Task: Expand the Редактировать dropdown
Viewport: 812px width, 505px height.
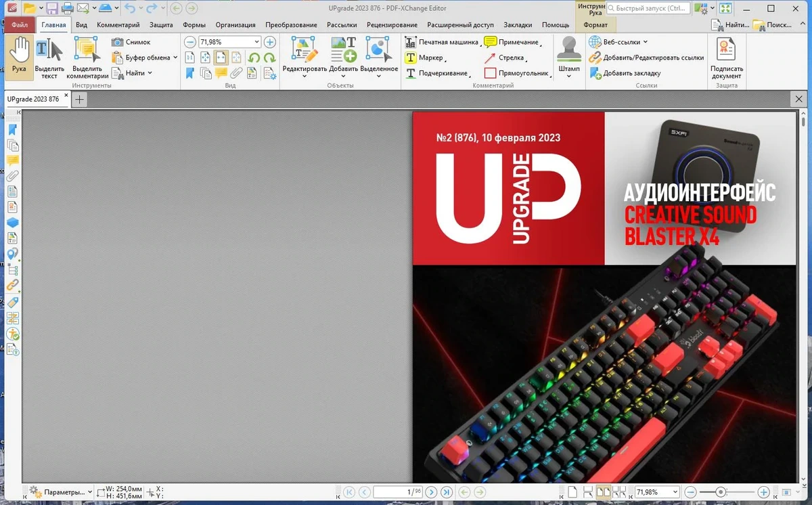Action: [304, 76]
